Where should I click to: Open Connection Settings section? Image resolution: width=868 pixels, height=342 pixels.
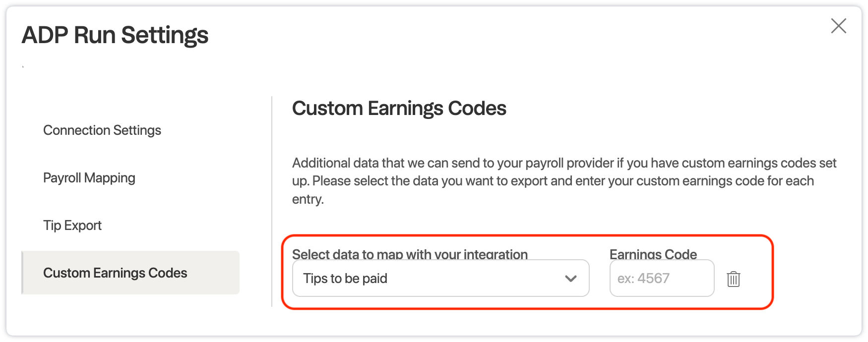coord(102,130)
